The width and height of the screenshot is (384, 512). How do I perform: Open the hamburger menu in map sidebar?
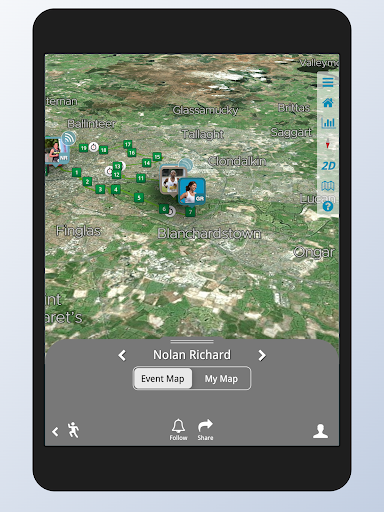[328, 82]
